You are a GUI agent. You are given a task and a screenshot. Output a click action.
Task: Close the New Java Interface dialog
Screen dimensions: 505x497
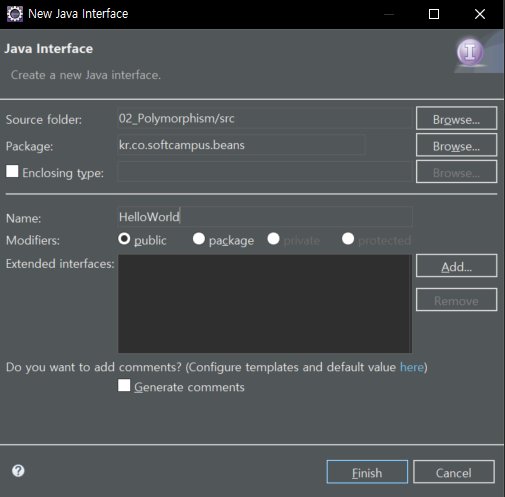coord(480,14)
